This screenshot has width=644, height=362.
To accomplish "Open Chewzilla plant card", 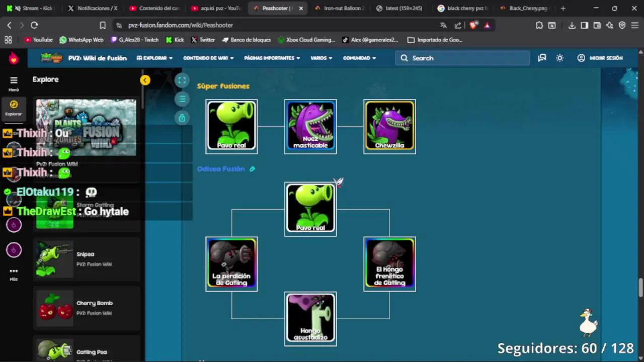I will [x=389, y=127].
